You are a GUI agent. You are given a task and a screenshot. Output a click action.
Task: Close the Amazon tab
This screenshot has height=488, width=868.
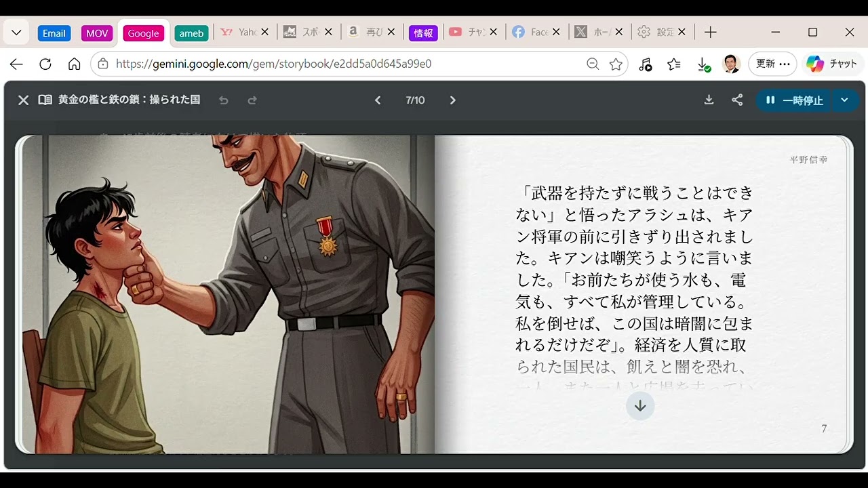(391, 32)
